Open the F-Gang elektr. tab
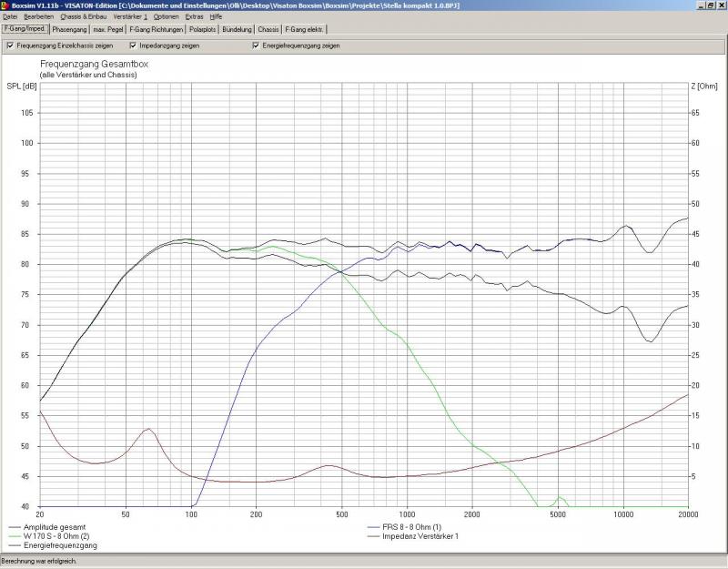The width and height of the screenshot is (728, 569). (x=305, y=29)
